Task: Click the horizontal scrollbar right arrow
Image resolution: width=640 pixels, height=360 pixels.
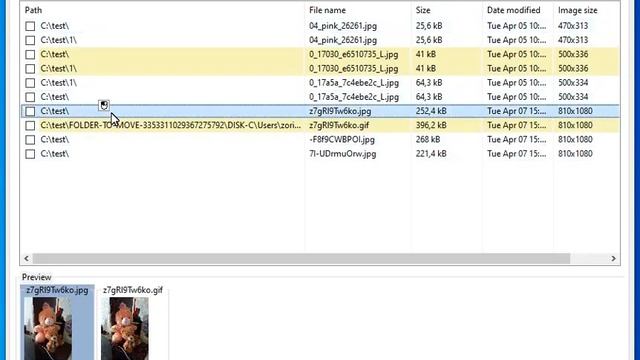Action: tap(613, 258)
